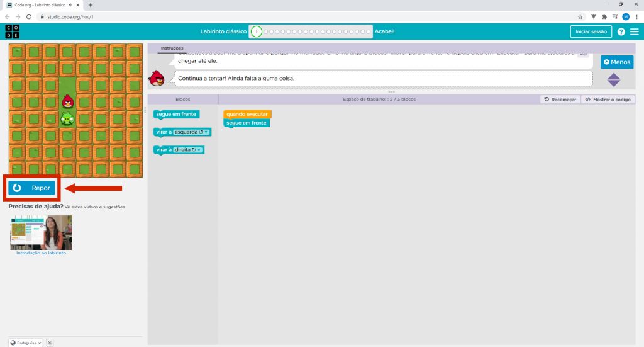Click the purple instruction scroll diamond

click(614, 80)
